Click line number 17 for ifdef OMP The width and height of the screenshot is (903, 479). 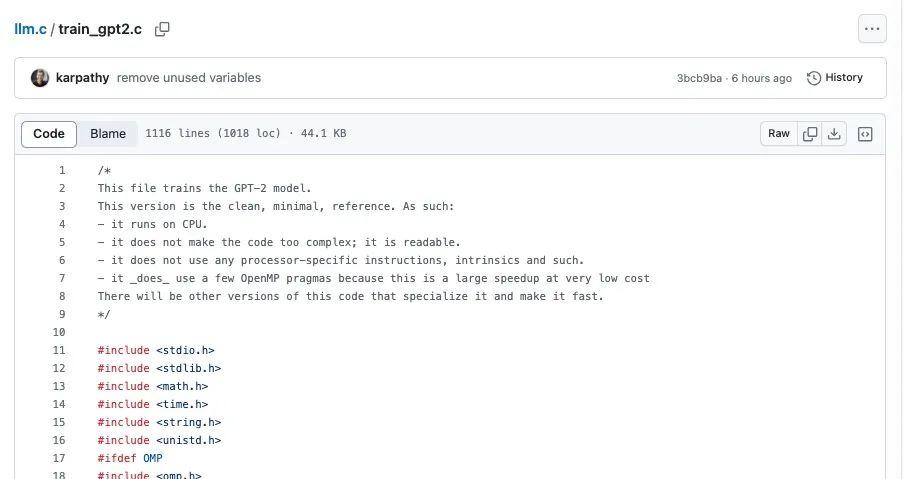[59, 459]
